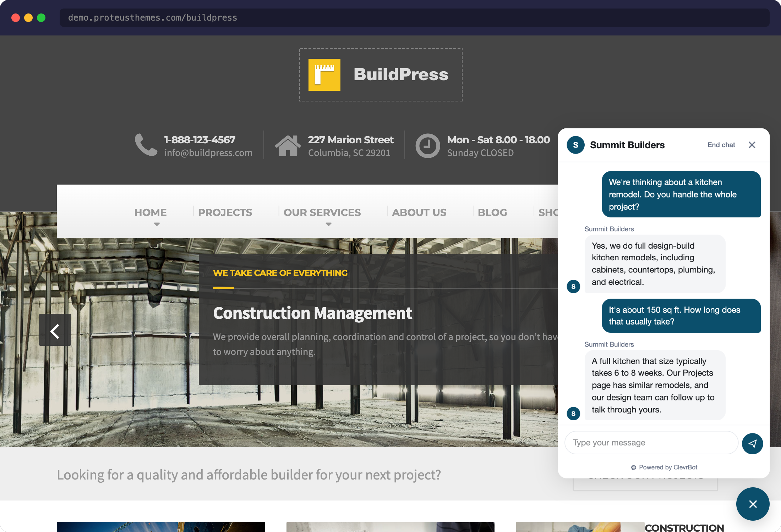Click the clock opening-hours icon
Viewport: 781px width, 532px height.
(x=428, y=146)
